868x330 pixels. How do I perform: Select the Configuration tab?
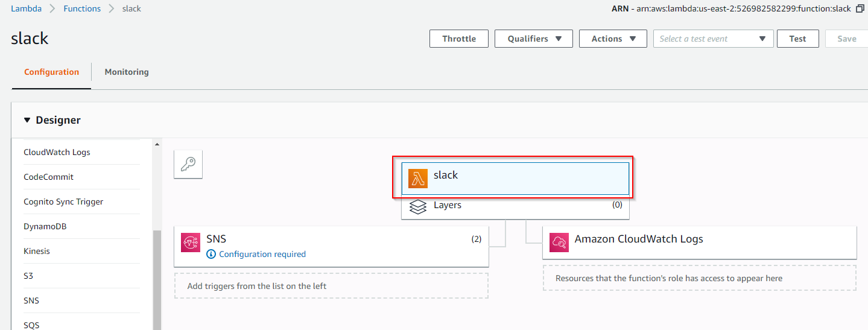[x=51, y=72]
